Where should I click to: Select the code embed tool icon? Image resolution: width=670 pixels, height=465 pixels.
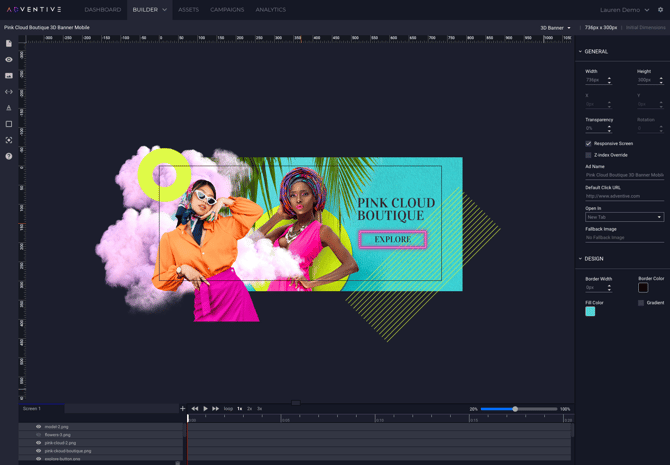tap(9, 92)
